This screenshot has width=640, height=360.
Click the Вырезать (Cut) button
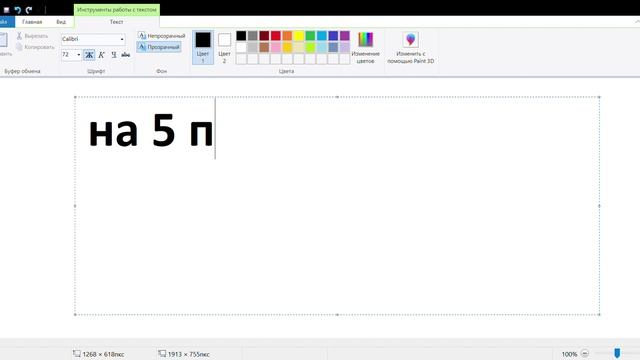[x=32, y=36]
